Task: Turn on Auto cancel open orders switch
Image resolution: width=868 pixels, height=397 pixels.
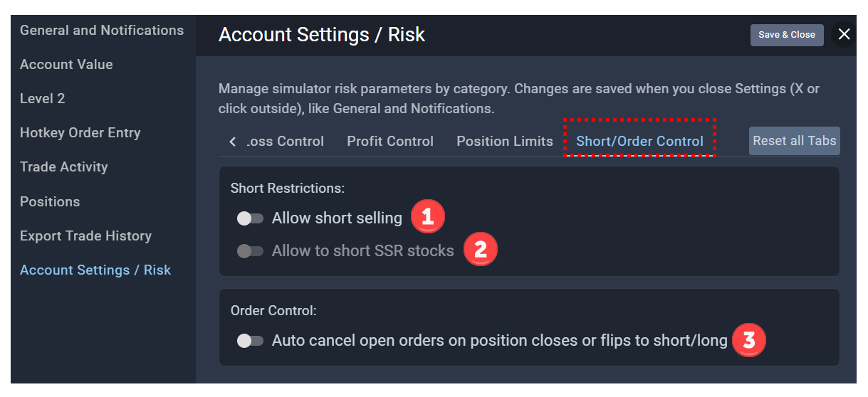Action: (250, 341)
